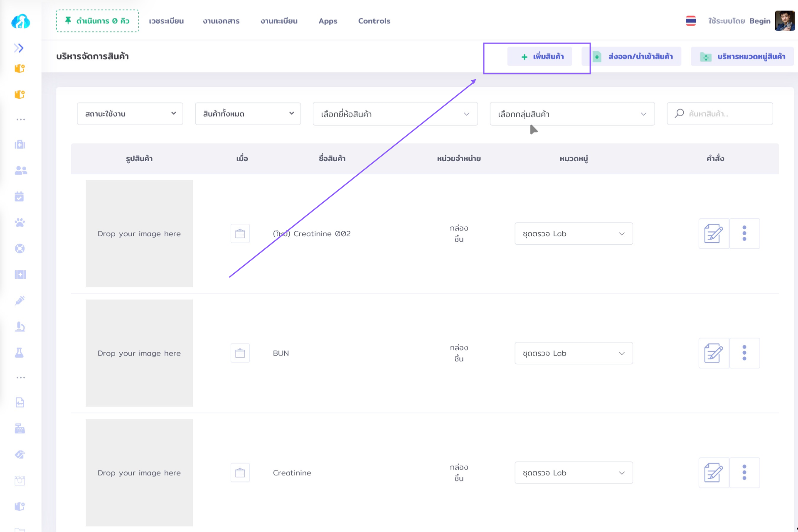
Task: Click the เพิ่มสินค้า add product button
Action: pos(539,56)
